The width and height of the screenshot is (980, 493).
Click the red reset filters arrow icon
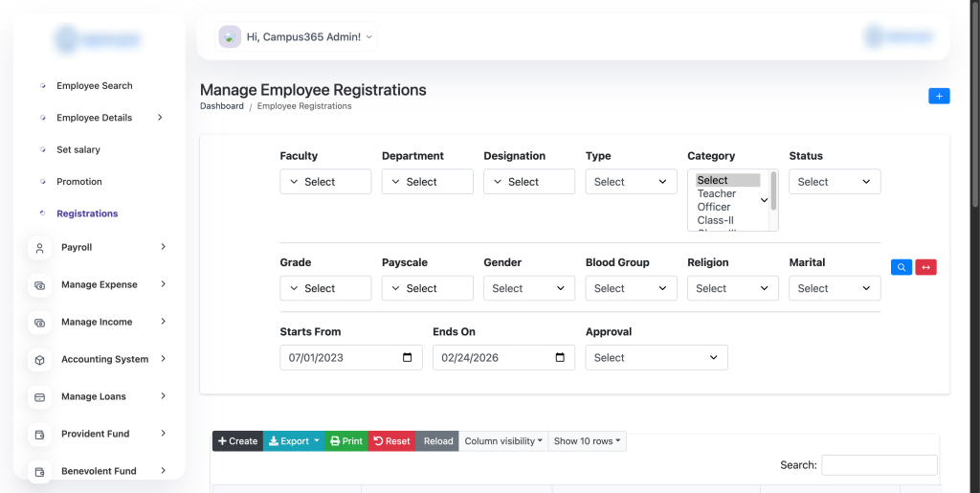[x=925, y=268]
